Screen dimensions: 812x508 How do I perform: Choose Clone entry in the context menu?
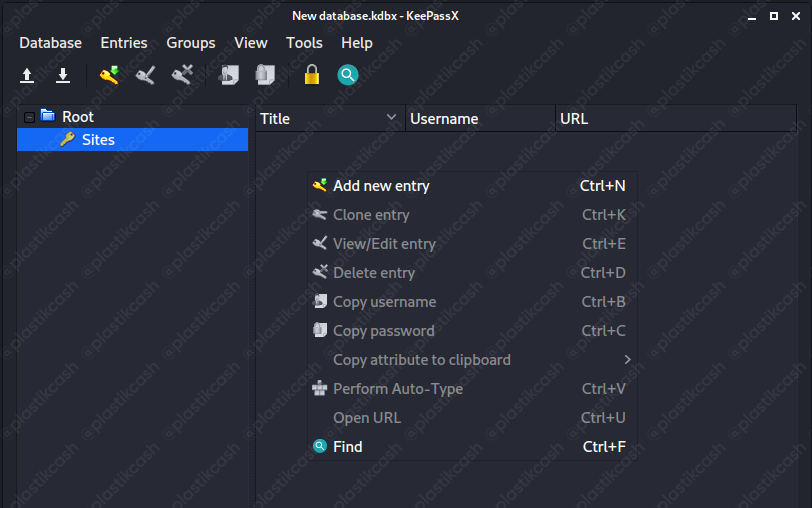pos(472,215)
